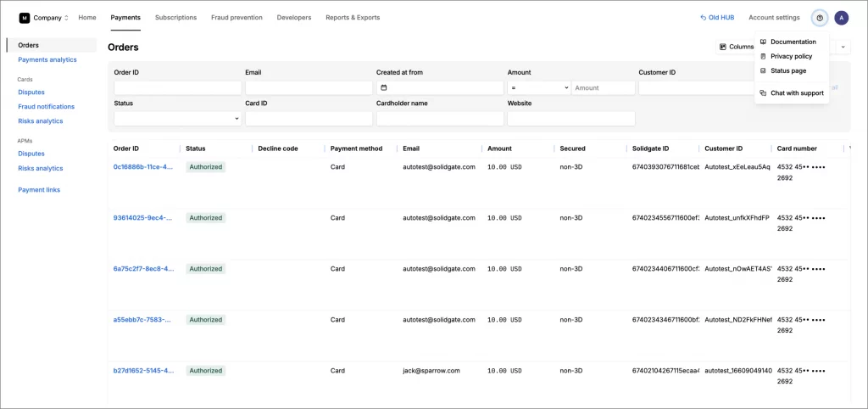The image size is (868, 409).
Task: Open the Developers tab
Action: coord(294,18)
